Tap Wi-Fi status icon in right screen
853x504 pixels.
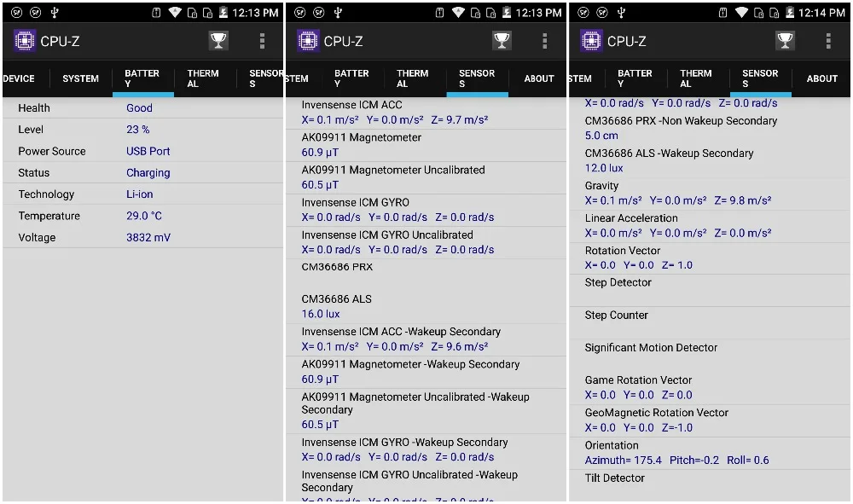pyautogui.click(x=741, y=13)
